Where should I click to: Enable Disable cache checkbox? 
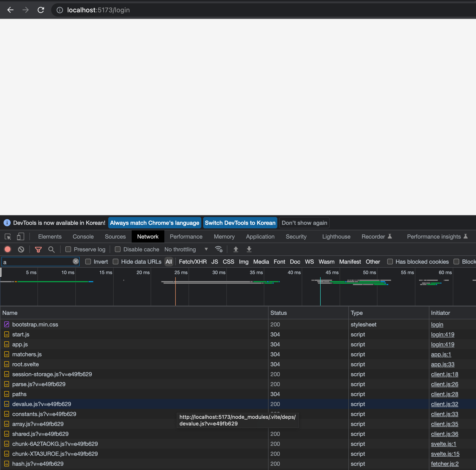pyautogui.click(x=118, y=249)
